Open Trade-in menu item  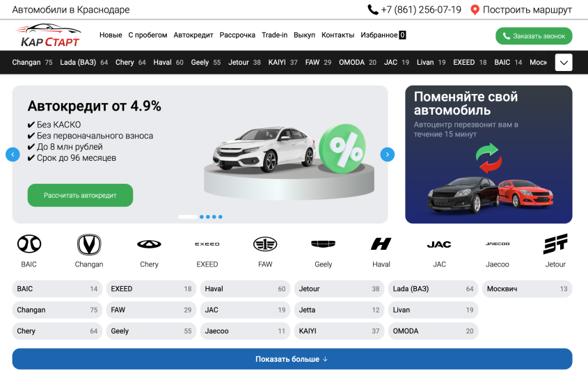click(x=274, y=35)
